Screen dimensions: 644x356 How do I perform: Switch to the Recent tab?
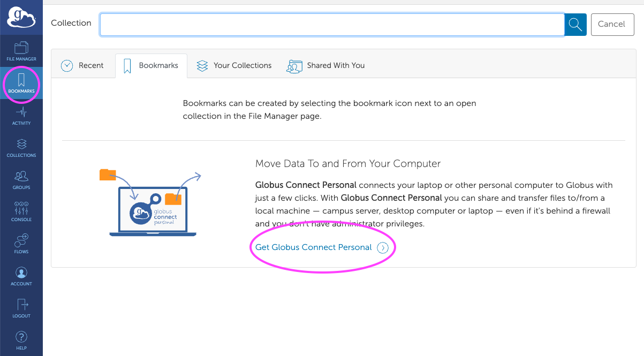82,65
